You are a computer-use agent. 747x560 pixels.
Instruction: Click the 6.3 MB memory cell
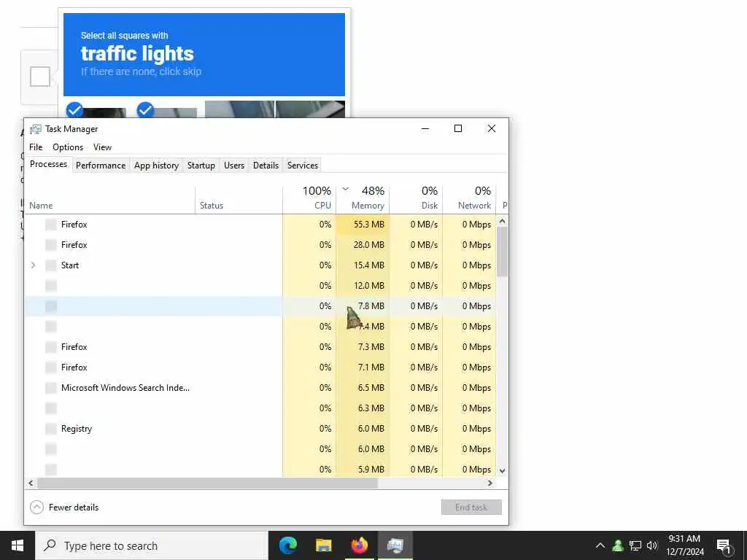pos(363,408)
